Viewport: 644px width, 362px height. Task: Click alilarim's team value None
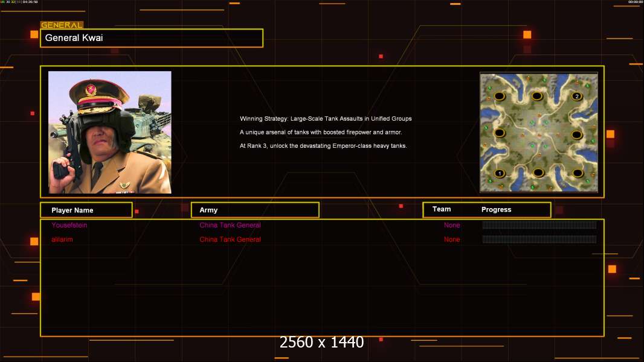coord(452,240)
